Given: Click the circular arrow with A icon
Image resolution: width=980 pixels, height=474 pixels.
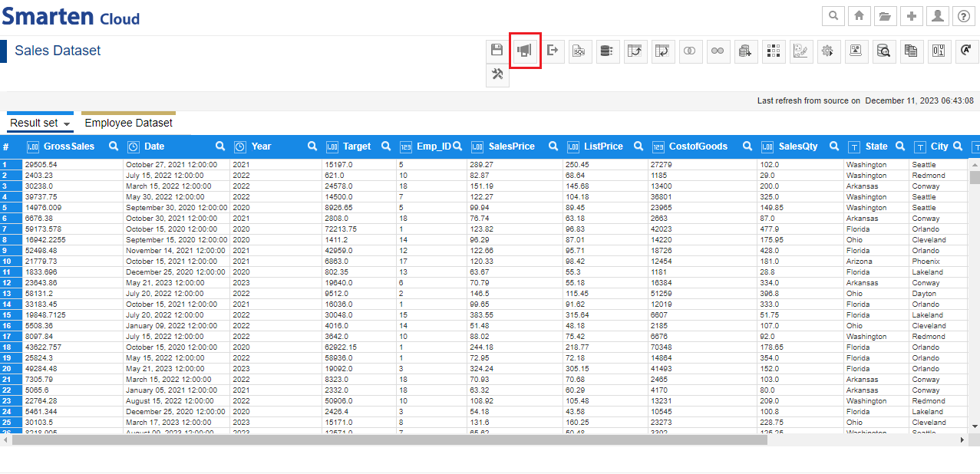Looking at the screenshot, I should (x=967, y=51).
